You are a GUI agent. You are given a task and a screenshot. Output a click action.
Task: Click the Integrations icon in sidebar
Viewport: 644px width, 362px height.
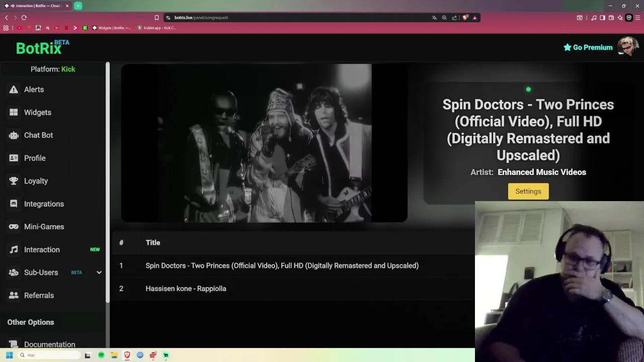coord(14,204)
